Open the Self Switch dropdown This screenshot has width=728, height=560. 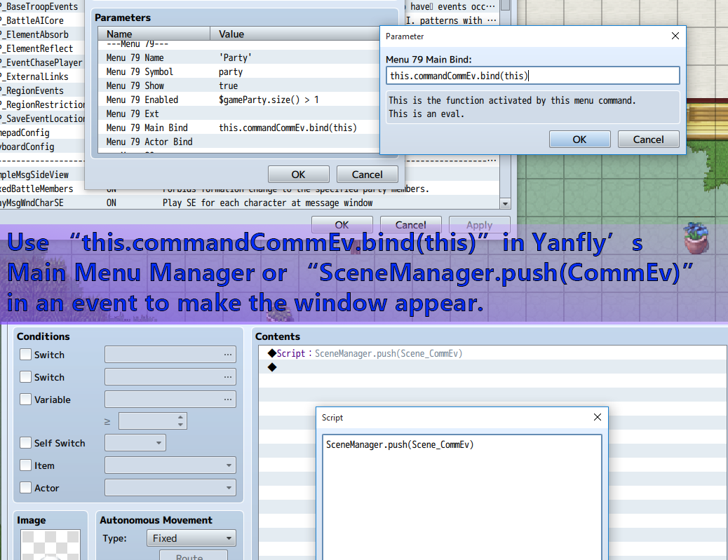click(x=135, y=443)
